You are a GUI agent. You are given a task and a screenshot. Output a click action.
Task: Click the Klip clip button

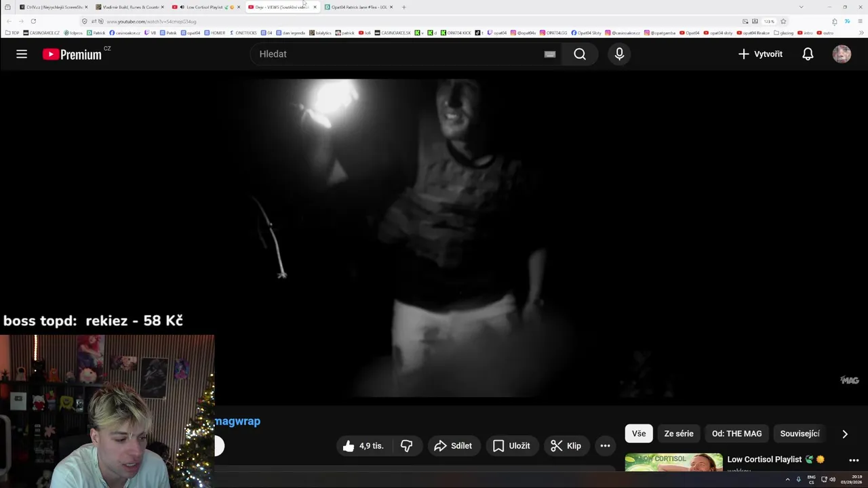click(566, 445)
